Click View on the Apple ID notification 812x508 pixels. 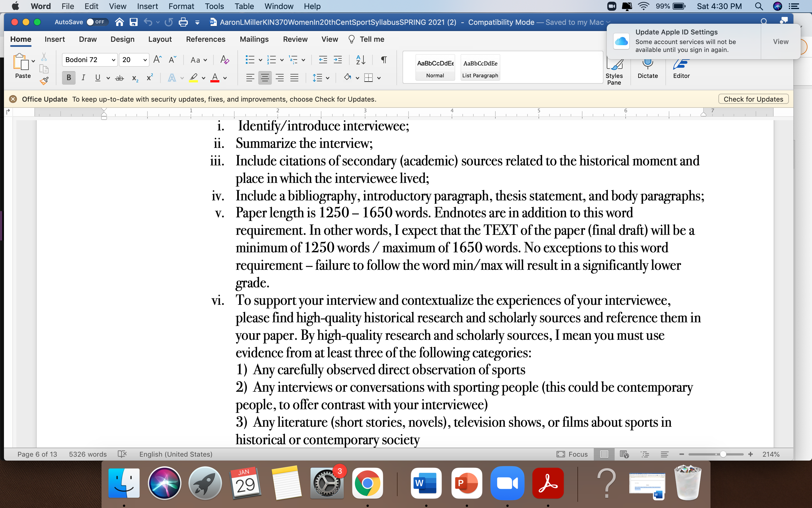781,42
